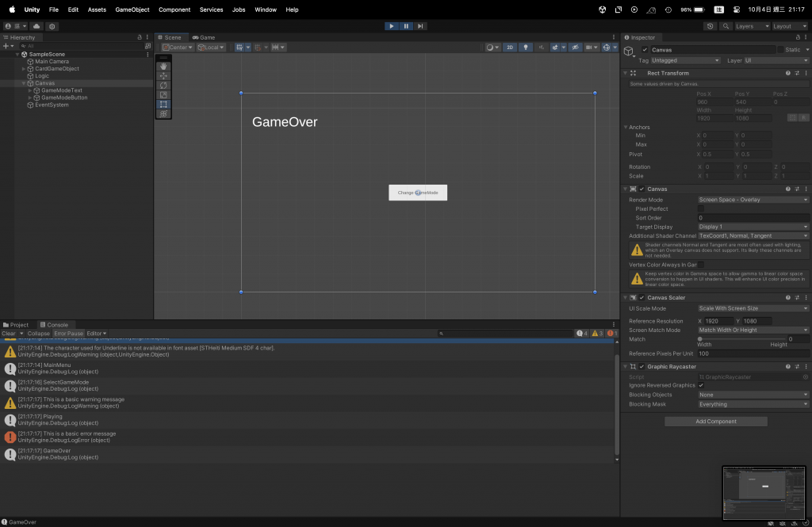Select the Rotate tool in Scene view

(163, 86)
